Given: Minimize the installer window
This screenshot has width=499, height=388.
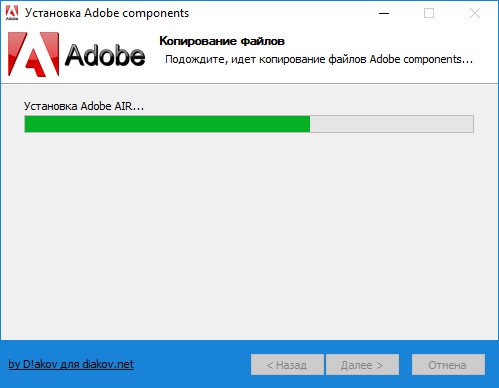Looking at the screenshot, I should (384, 13).
